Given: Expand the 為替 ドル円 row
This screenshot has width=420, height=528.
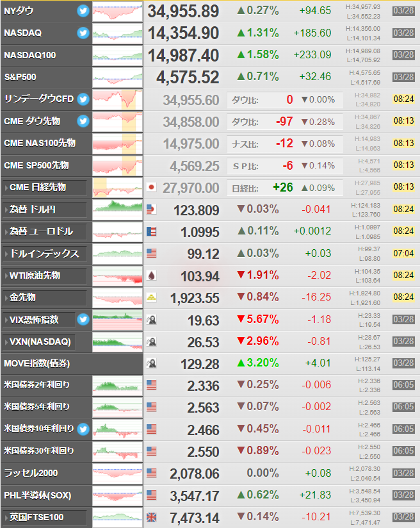Looking at the screenshot, I should pyautogui.click(x=44, y=210).
